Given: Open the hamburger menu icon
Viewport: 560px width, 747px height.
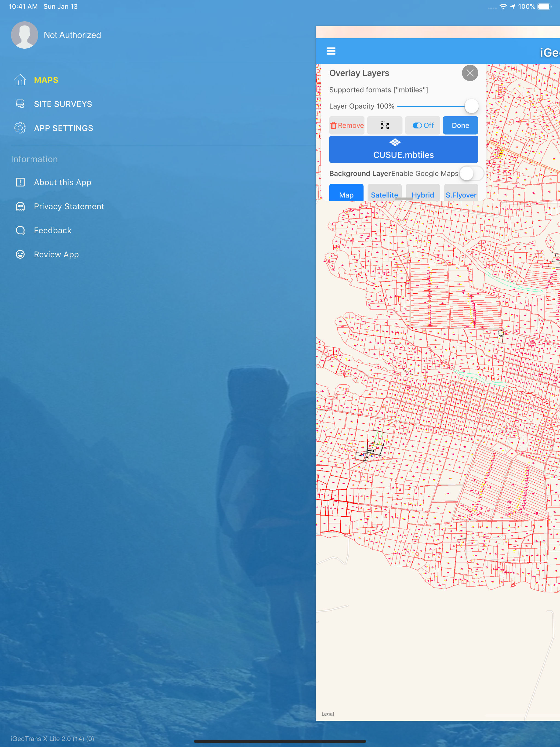Looking at the screenshot, I should pyautogui.click(x=331, y=51).
